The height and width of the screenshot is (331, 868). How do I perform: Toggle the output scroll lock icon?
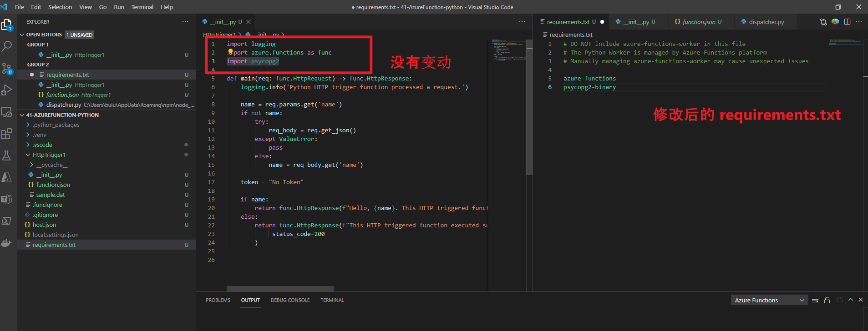coord(827,300)
